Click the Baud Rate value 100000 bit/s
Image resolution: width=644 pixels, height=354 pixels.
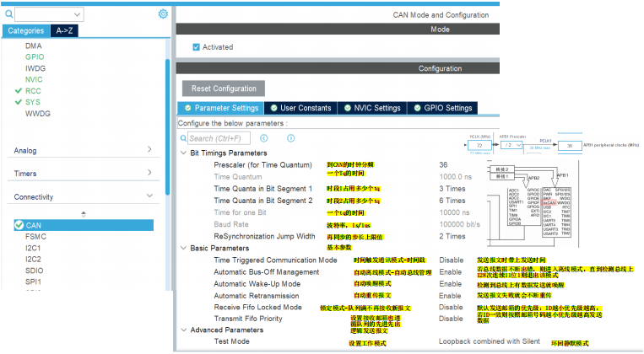(459, 224)
